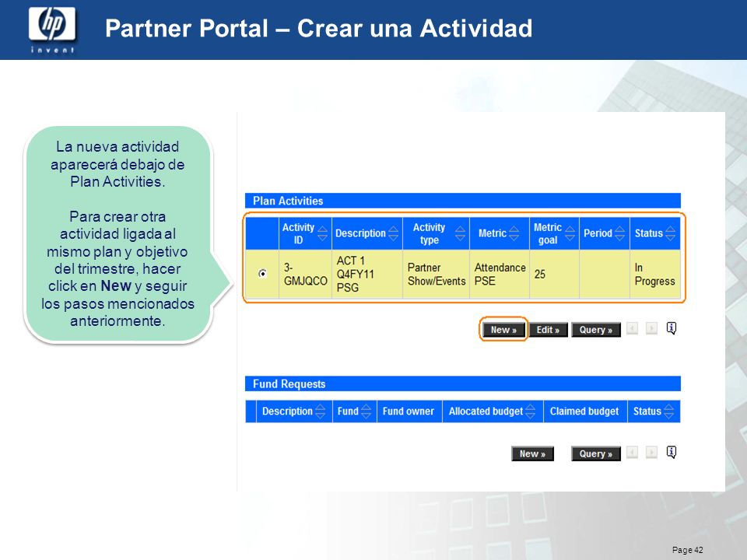Click the HP invent logo

click(x=52, y=30)
